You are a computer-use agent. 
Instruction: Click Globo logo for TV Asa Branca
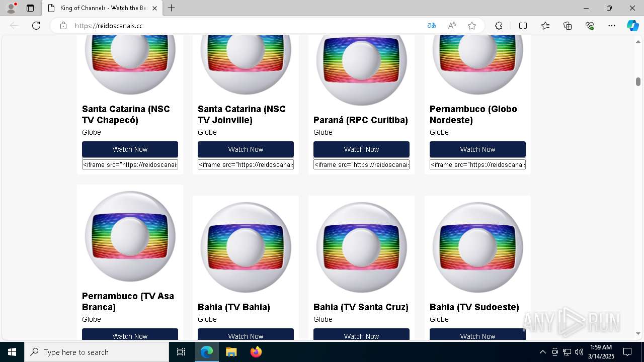(130, 236)
